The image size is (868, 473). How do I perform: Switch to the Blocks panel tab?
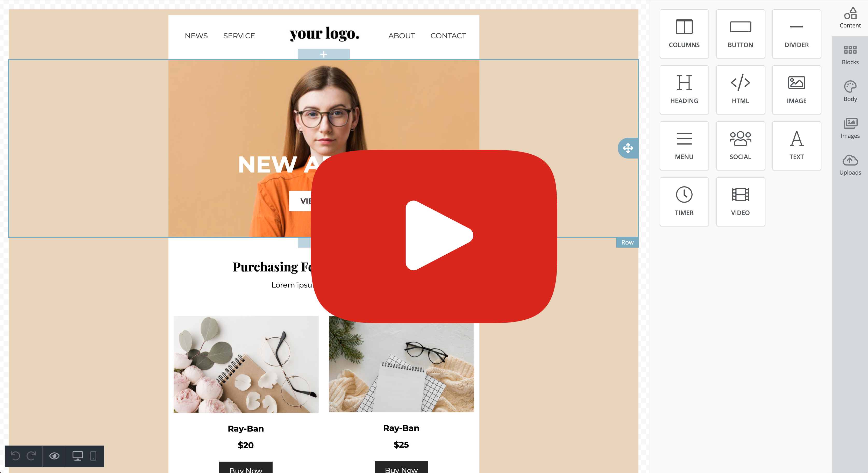pos(850,54)
